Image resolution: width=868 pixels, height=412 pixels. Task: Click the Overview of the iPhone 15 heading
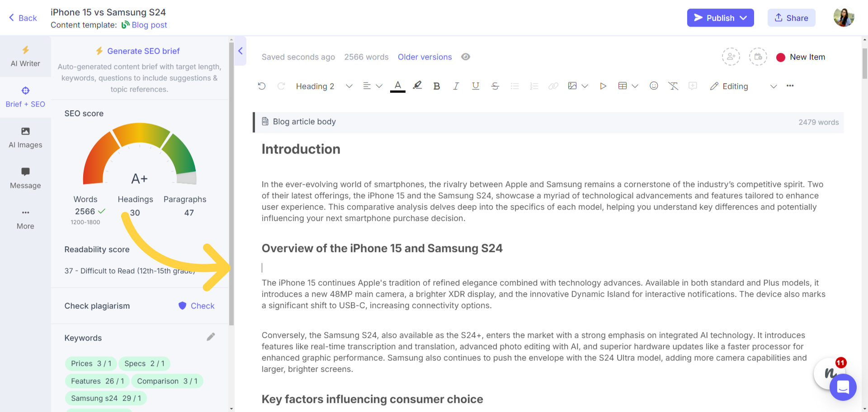tap(382, 248)
